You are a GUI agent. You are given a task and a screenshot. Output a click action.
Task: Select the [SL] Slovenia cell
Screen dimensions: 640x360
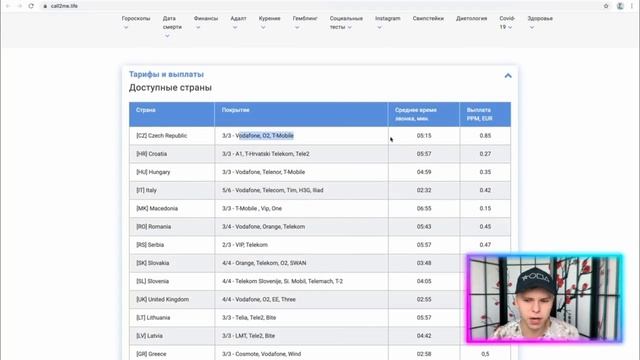click(172, 281)
